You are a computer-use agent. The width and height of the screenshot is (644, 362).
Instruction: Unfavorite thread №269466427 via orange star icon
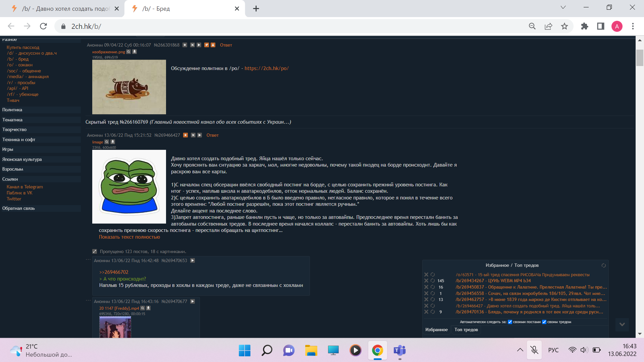(x=185, y=135)
